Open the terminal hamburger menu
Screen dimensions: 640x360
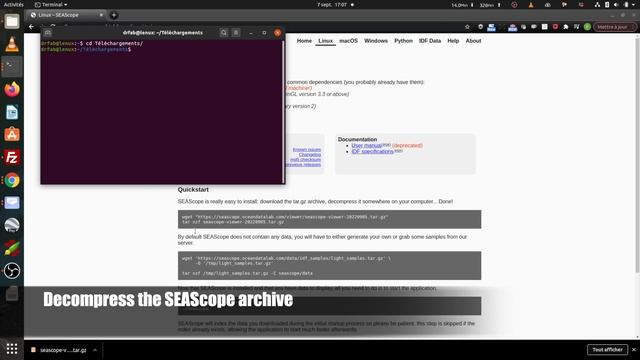[236, 33]
